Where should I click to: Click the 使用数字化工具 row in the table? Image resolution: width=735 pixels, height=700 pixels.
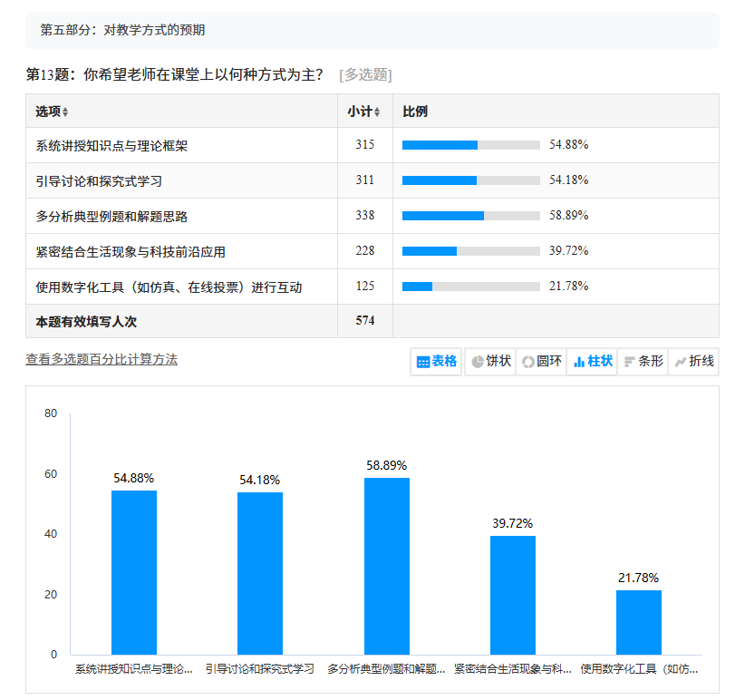tap(169, 287)
